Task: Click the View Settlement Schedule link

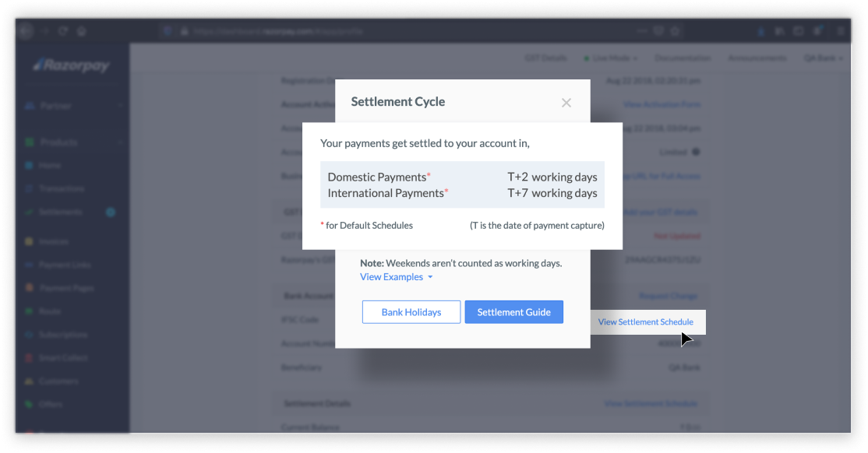Action: point(645,321)
